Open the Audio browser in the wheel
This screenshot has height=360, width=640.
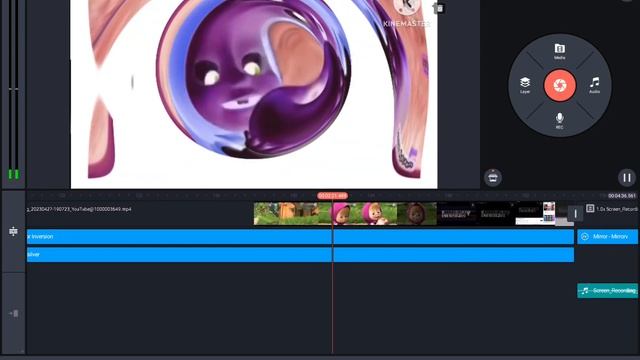click(x=594, y=85)
